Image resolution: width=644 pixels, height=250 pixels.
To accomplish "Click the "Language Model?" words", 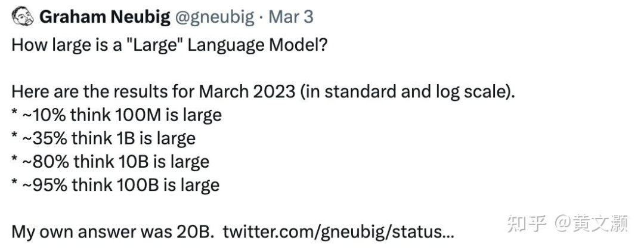I will click(258, 45).
